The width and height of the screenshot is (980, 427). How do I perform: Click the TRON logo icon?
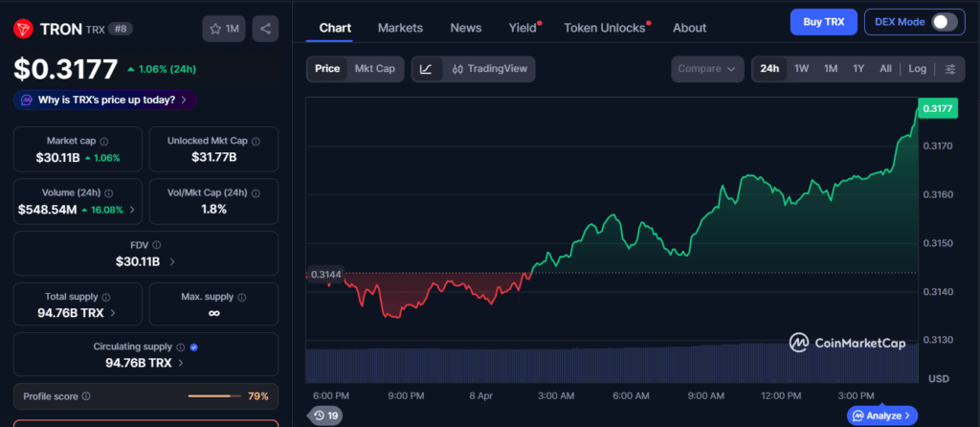tap(23, 29)
